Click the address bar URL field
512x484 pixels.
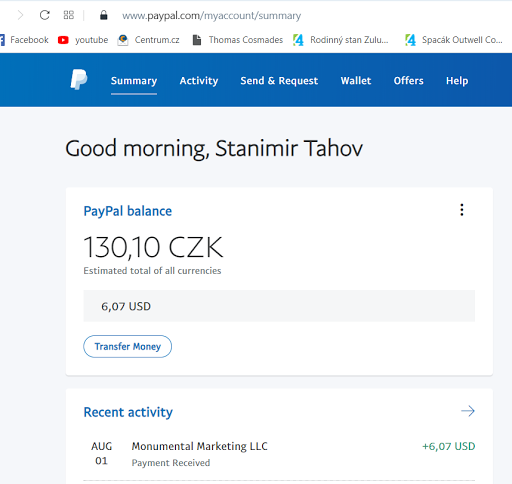point(211,16)
